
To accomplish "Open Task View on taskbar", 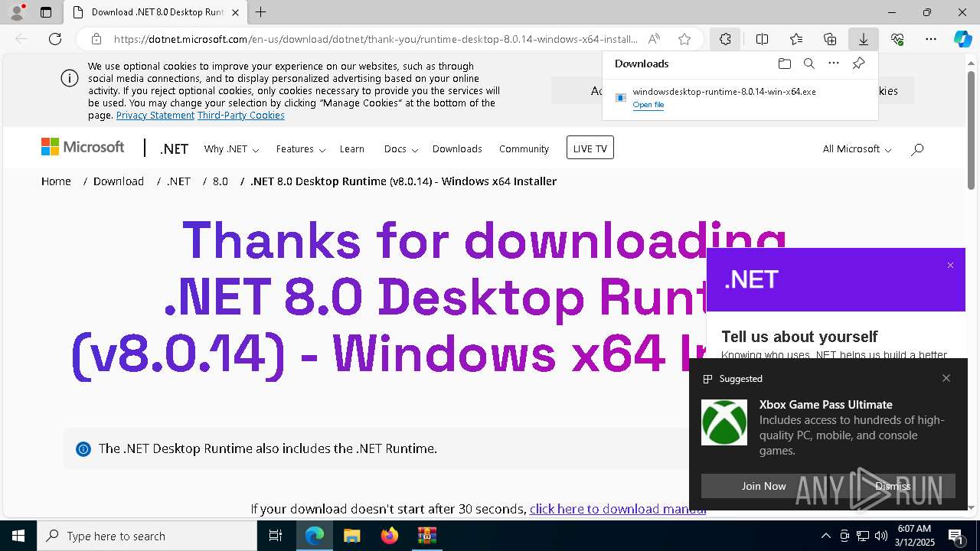I will tap(276, 536).
